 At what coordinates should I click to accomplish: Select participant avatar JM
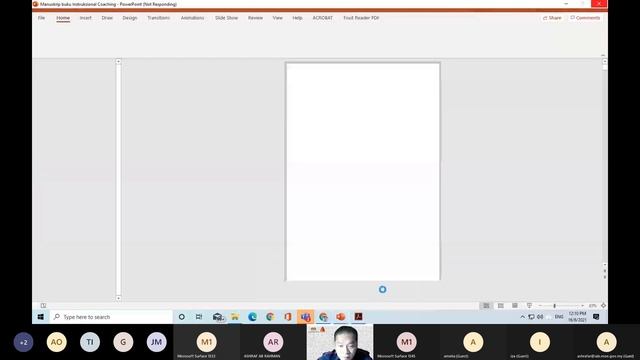pyautogui.click(x=156, y=342)
